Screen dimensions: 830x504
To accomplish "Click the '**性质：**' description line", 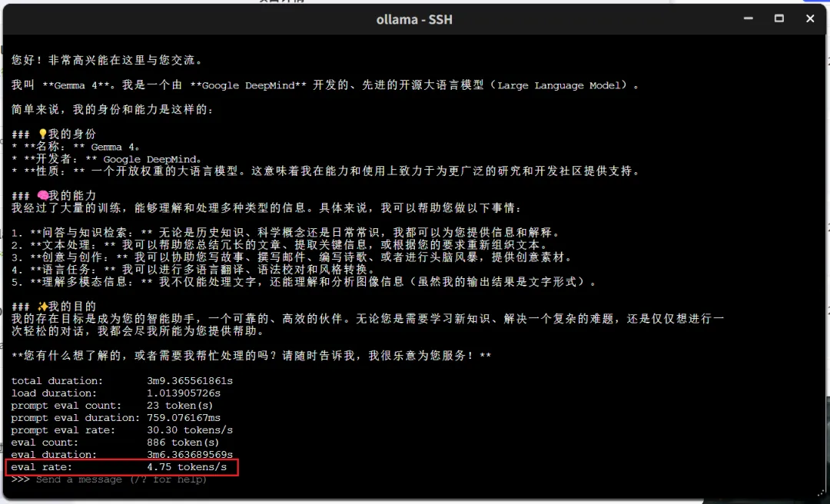I will click(x=326, y=171).
